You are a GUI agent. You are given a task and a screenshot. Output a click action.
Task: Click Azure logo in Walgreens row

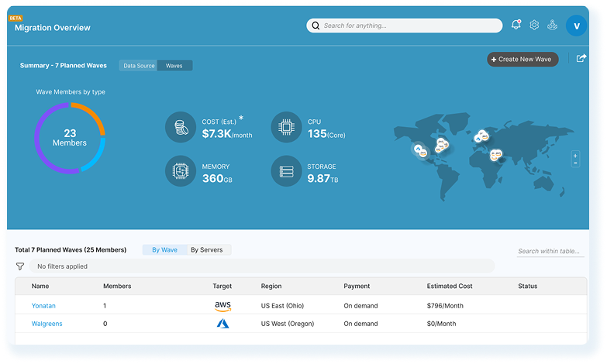coord(223,324)
